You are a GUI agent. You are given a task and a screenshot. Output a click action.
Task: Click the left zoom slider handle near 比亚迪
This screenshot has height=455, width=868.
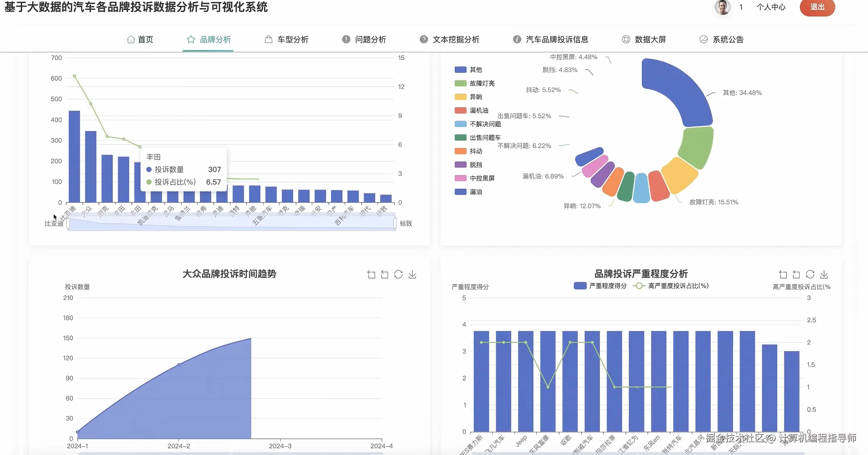click(68, 223)
